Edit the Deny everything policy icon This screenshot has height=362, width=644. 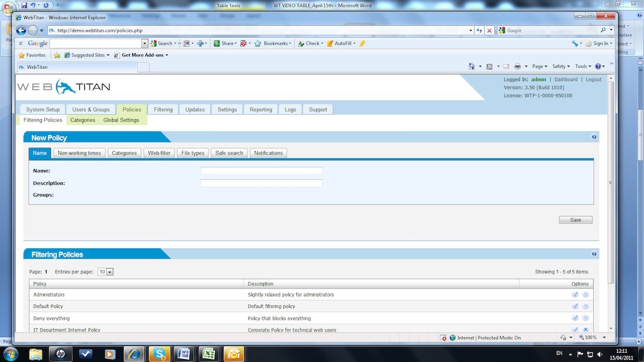click(575, 318)
